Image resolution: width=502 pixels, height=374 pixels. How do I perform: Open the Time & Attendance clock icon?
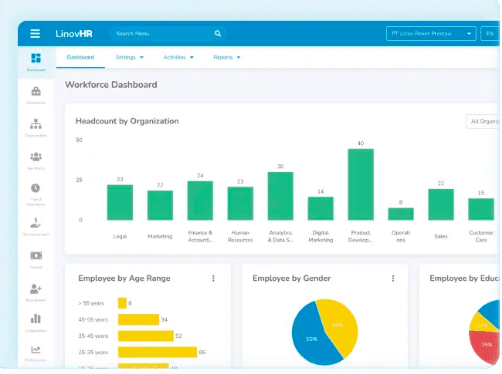(36, 194)
